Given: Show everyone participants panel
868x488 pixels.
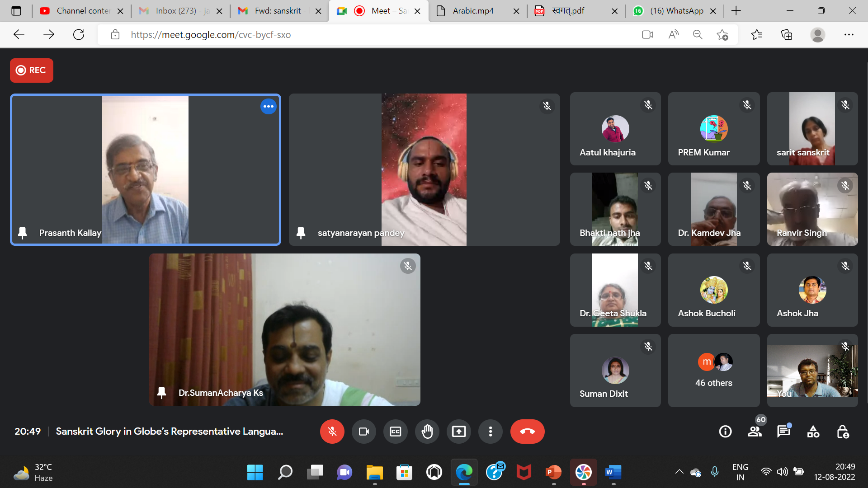Looking at the screenshot, I should coord(755,432).
